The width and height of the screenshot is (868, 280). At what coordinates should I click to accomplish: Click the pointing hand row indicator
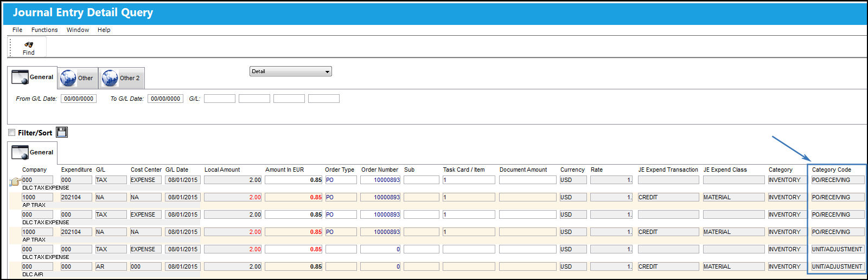(15, 182)
